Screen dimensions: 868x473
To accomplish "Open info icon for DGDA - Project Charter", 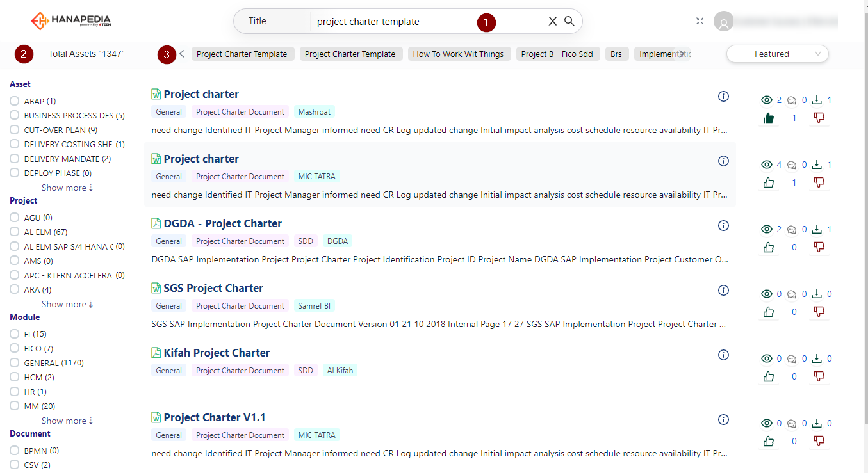I will pyautogui.click(x=724, y=226).
